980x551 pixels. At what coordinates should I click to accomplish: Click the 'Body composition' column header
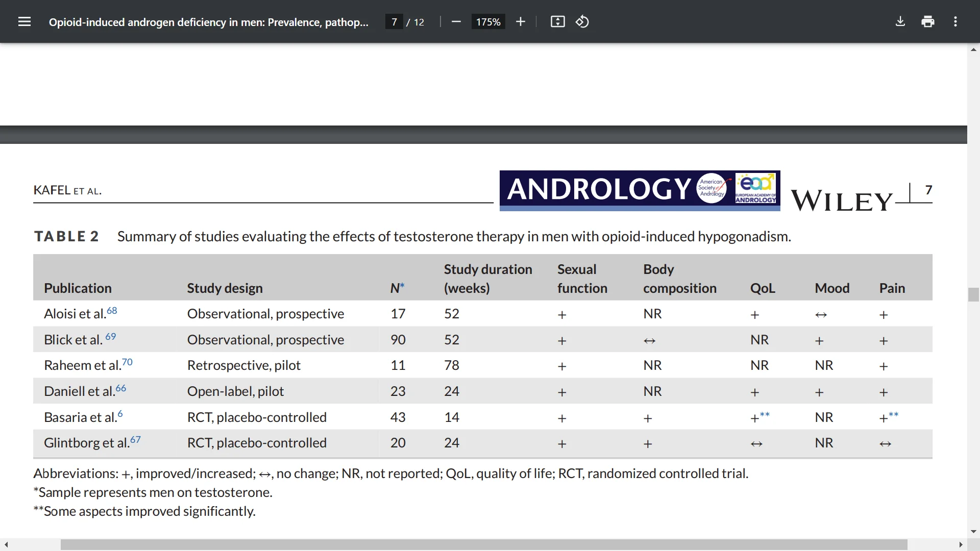tap(680, 279)
